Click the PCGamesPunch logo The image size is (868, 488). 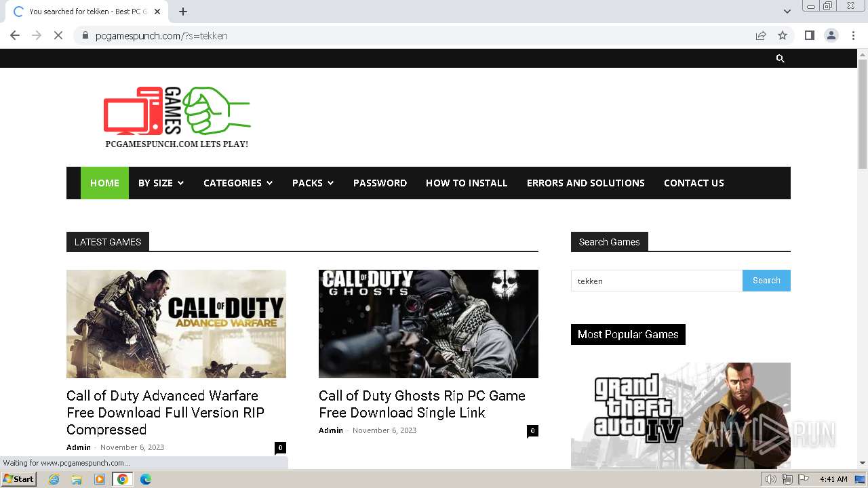[x=176, y=117]
